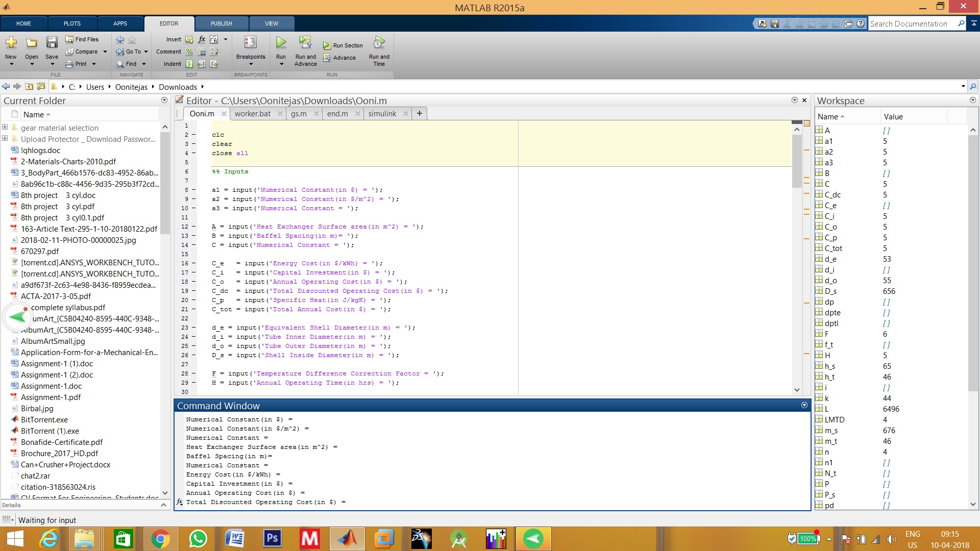Open Photoshop from the taskbar
The height and width of the screenshot is (551, 980).
[x=272, y=539]
